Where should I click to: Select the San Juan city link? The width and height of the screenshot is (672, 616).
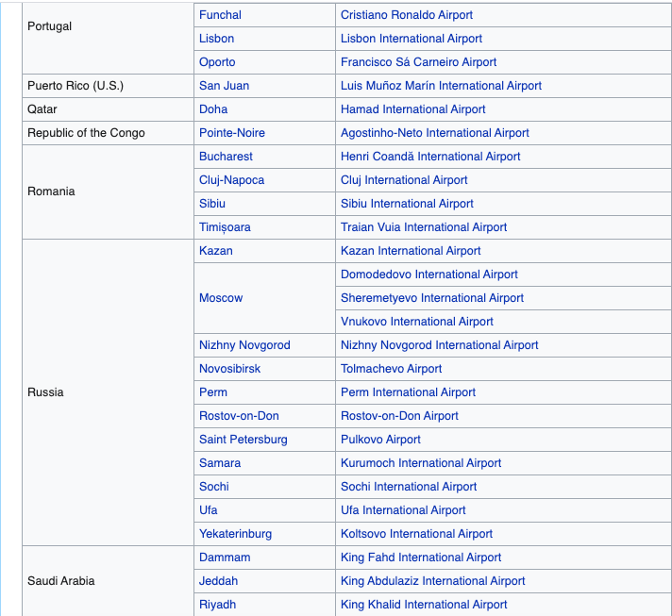[x=224, y=86]
